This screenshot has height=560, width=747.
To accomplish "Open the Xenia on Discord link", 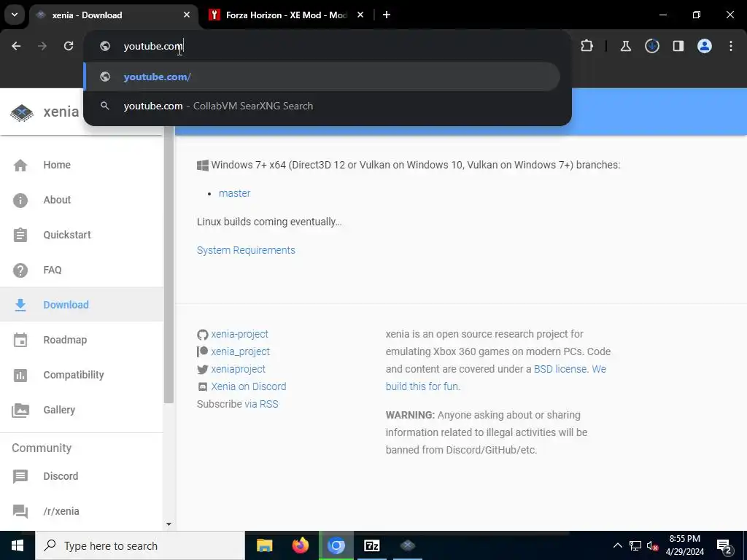I will tap(249, 386).
